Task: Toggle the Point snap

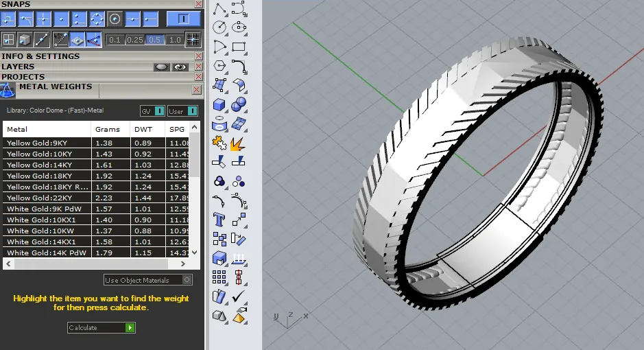Action: pyautogui.click(x=61, y=19)
